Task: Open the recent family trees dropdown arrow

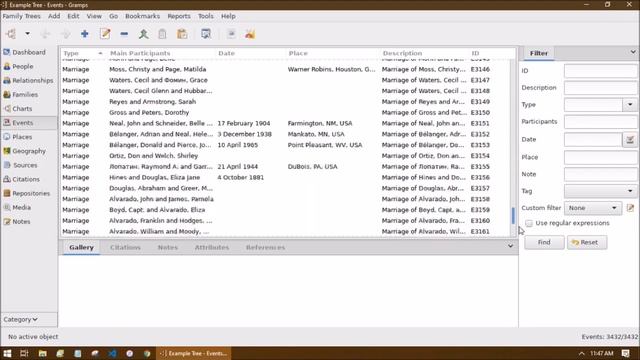Action: [27, 34]
